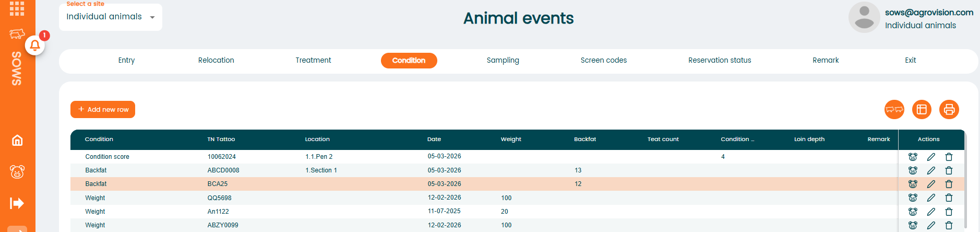Delete the QQ5698 Weight row
Image resolution: width=980 pixels, height=232 pixels.
949,198
